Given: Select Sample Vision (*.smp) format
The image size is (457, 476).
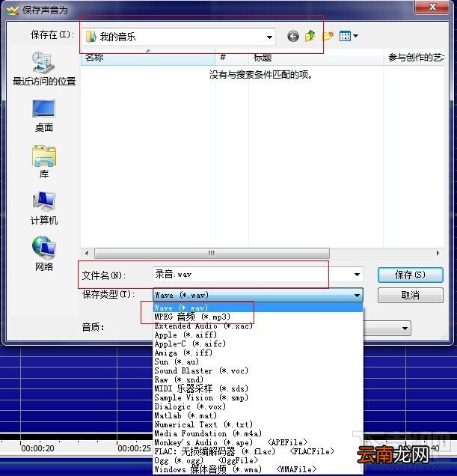Looking at the screenshot, I should click(258, 397).
